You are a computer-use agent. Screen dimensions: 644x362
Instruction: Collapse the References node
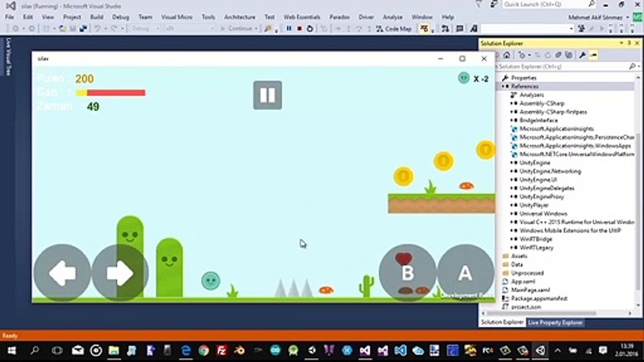tap(504, 86)
